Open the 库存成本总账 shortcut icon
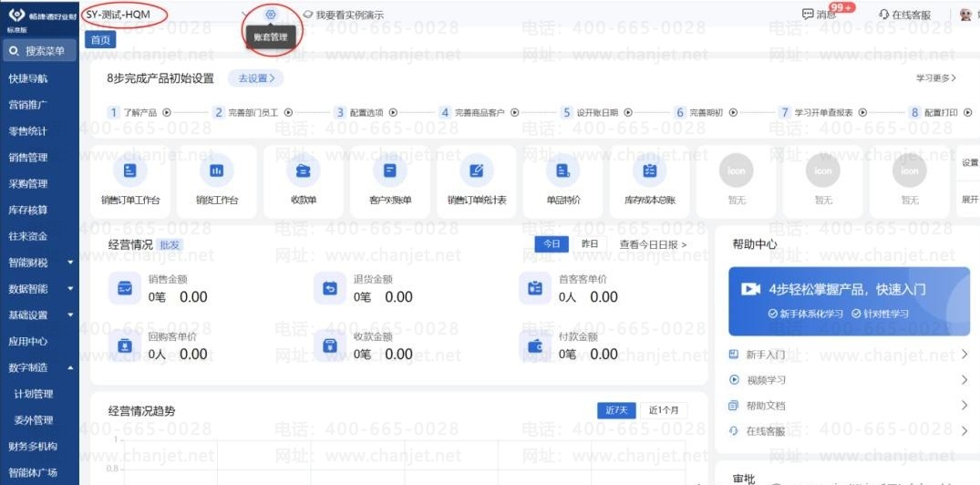 point(649,170)
